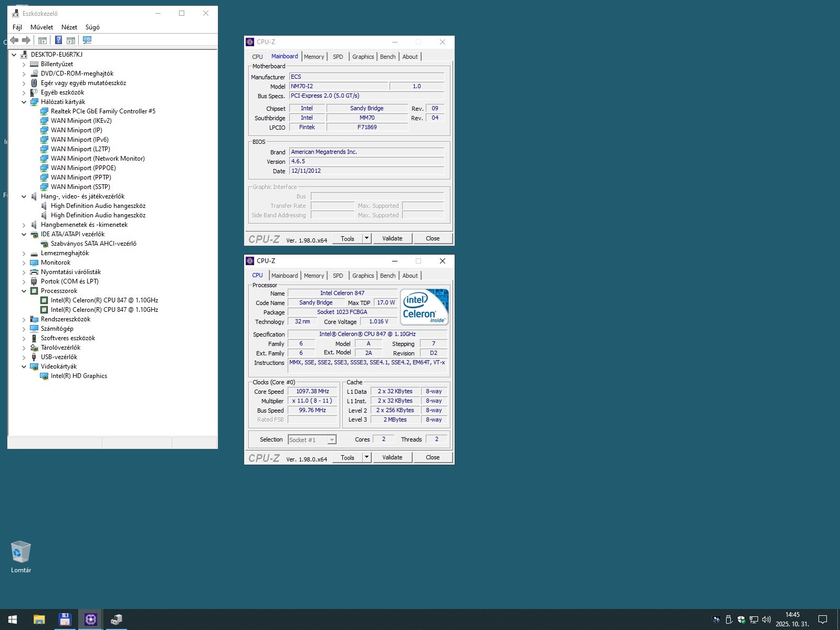Click the Windows Security shield tray icon

pos(741,619)
